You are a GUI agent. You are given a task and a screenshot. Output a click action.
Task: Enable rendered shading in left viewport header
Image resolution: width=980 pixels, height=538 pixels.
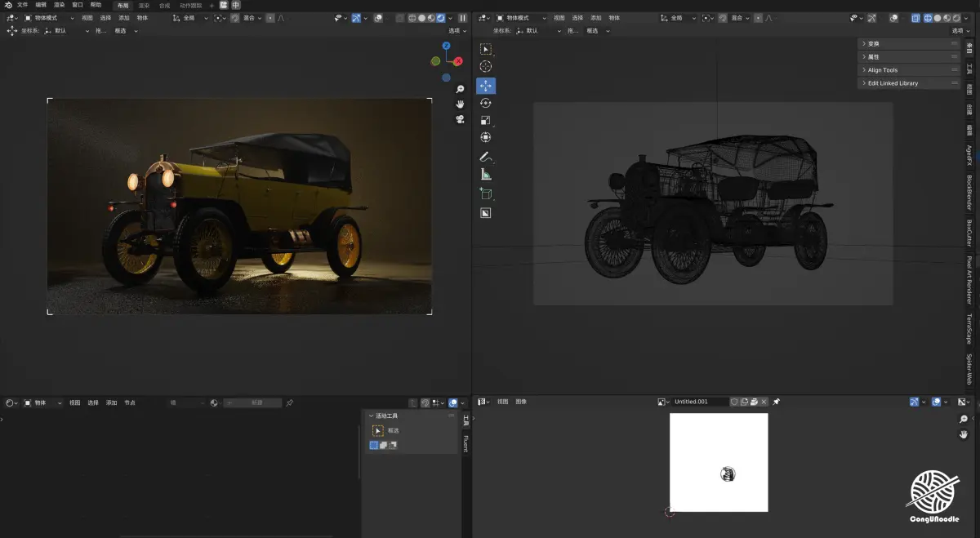pos(441,17)
